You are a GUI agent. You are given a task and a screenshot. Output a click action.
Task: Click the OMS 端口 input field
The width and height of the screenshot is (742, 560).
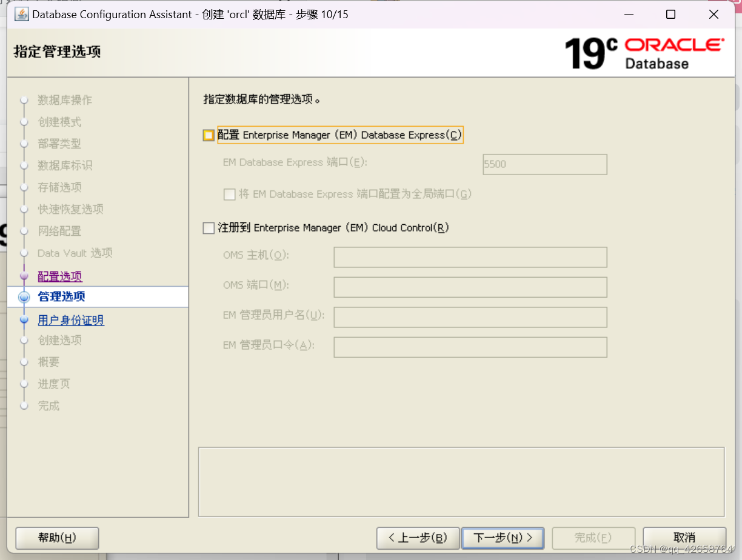point(470,287)
